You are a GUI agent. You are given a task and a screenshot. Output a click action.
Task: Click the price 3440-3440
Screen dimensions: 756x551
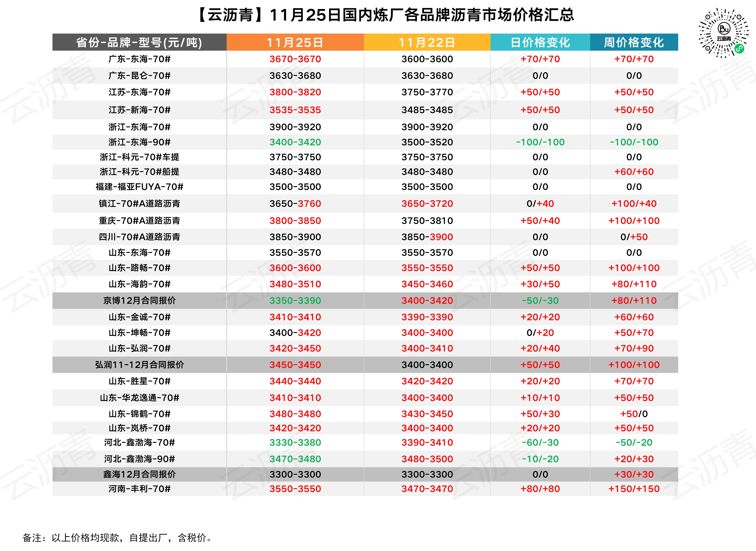tap(295, 381)
